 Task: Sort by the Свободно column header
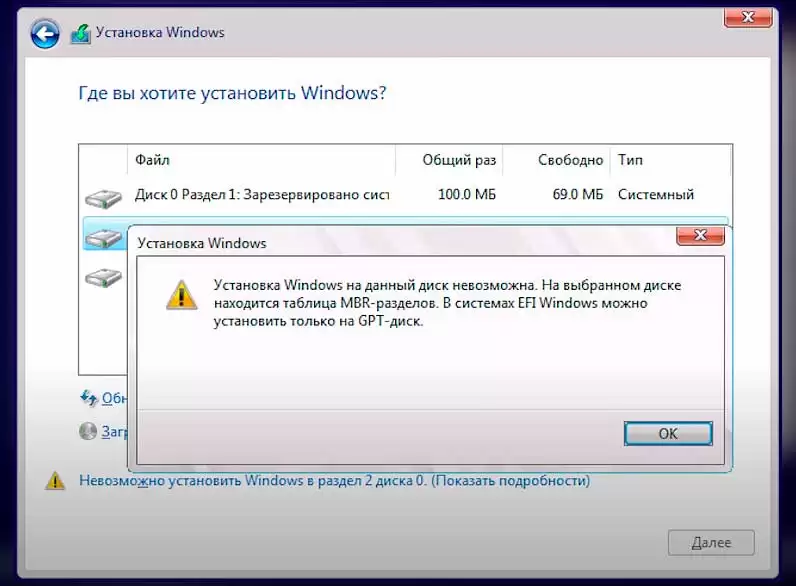(556, 160)
